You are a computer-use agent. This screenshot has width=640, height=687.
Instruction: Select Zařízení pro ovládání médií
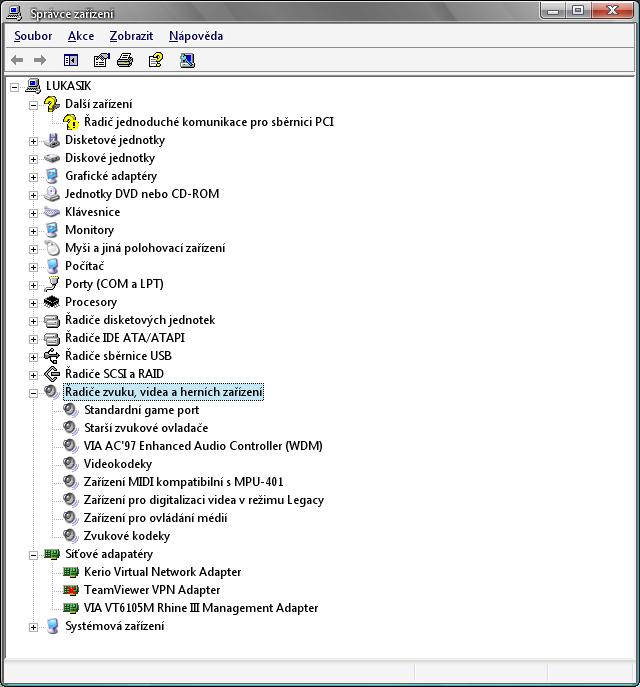(x=156, y=518)
